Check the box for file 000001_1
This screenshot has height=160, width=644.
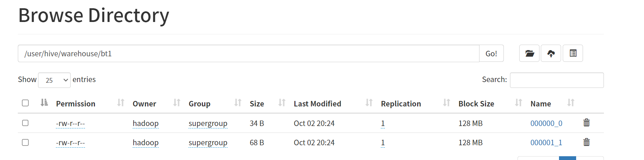click(25, 142)
